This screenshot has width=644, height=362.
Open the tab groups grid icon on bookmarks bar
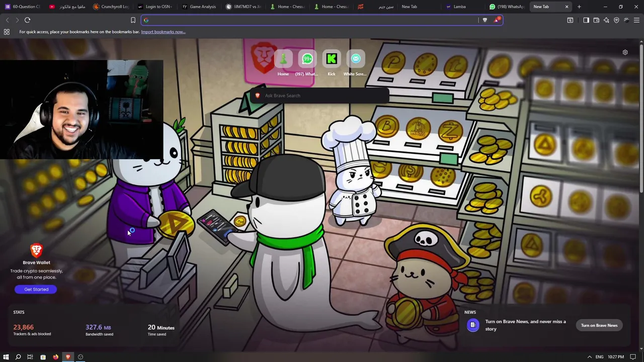point(7,32)
